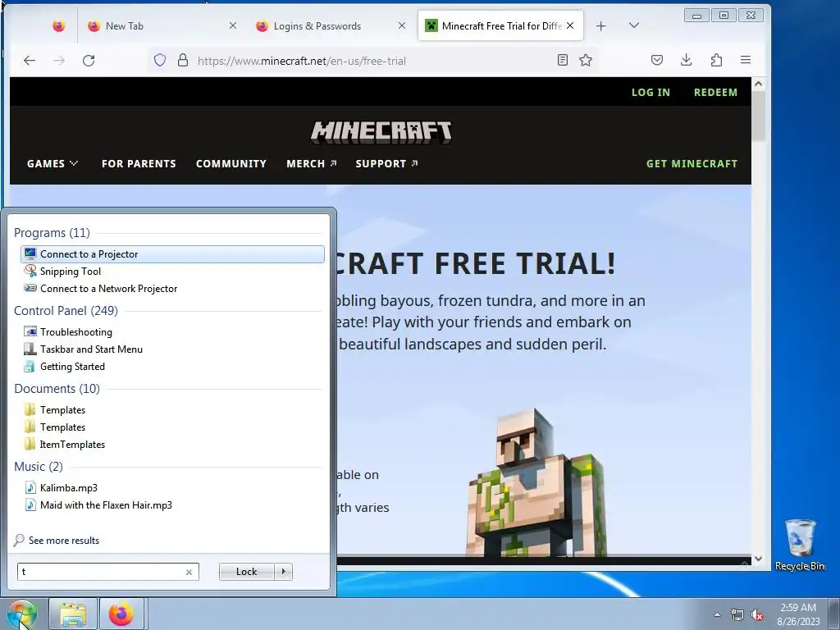Toggle reader view icon in address bar

point(563,60)
